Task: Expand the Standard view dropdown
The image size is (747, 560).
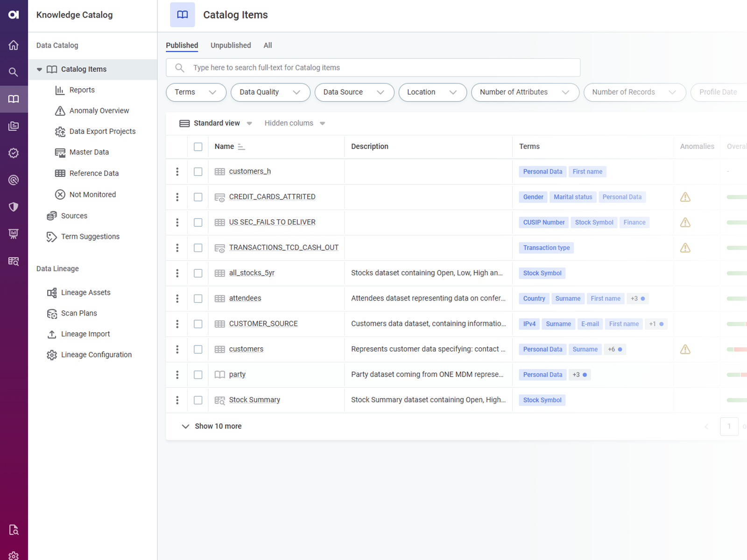Action: [249, 124]
